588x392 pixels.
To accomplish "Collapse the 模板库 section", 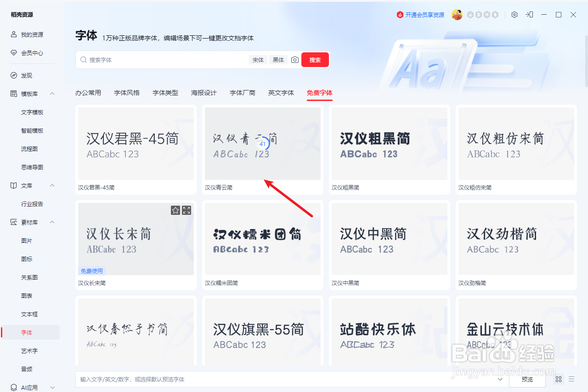I will coord(52,94).
